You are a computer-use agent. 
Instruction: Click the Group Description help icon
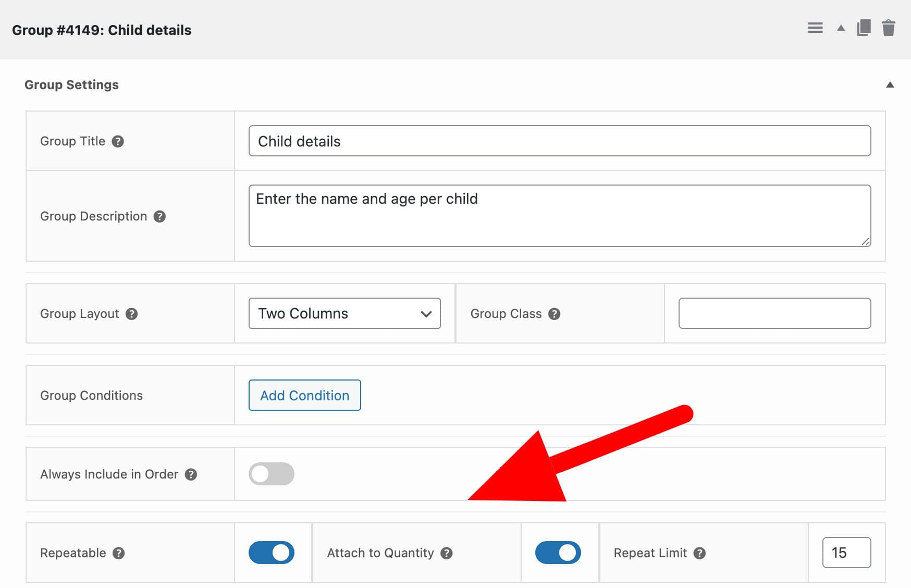161,216
